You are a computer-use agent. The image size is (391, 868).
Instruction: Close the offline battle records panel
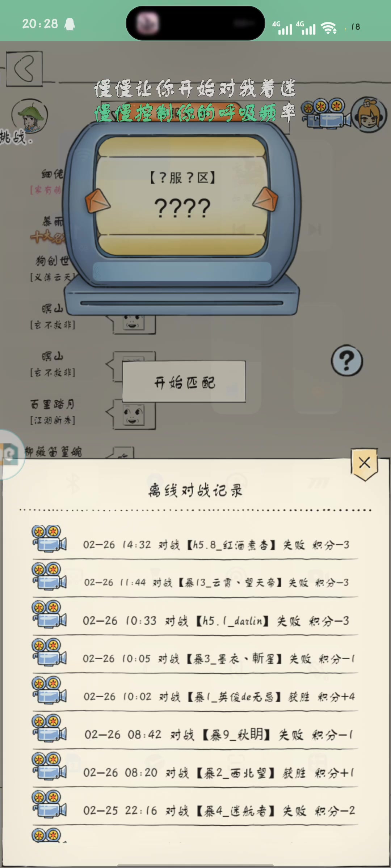tap(365, 464)
